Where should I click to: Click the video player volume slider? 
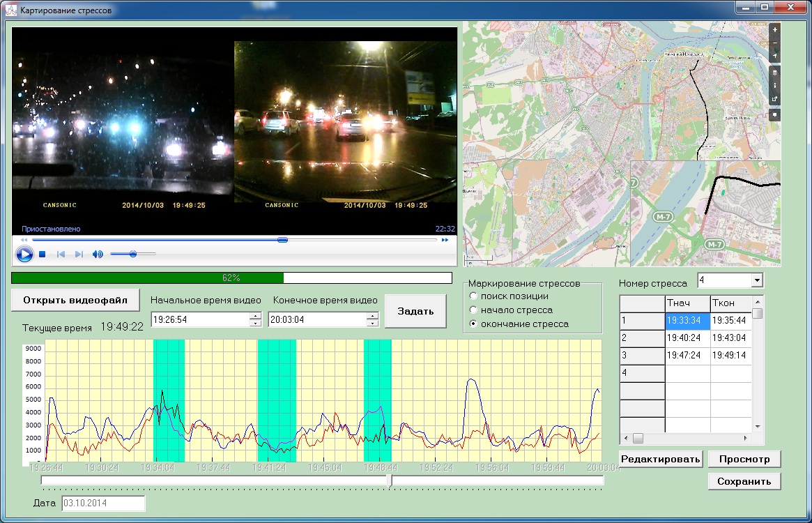(x=132, y=255)
